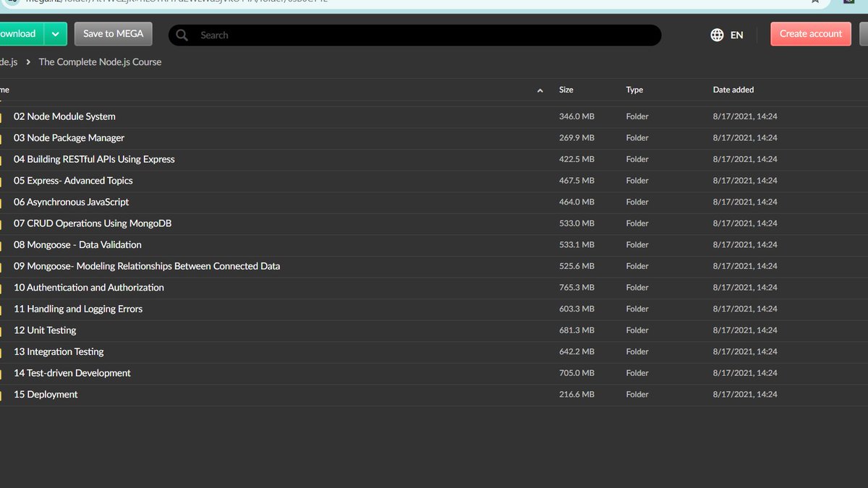Screen dimensions: 868x488
Task: Sort the list by Type column
Action: [634, 90]
